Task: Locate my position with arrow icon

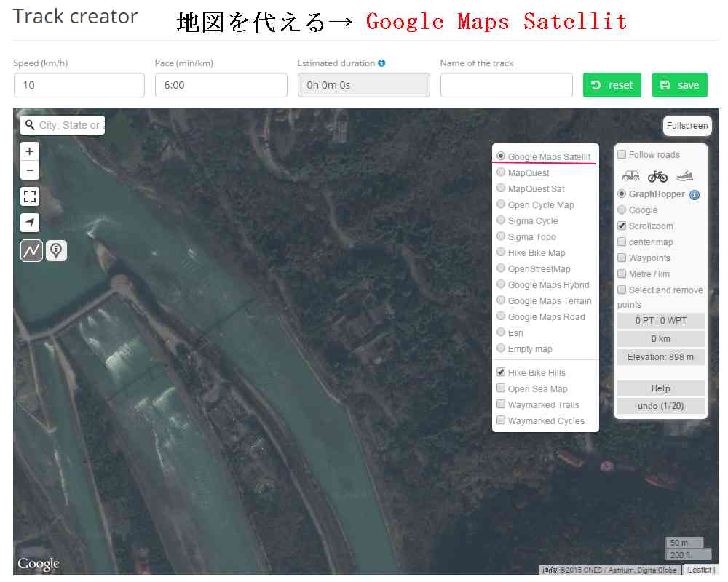Action: pos(30,223)
